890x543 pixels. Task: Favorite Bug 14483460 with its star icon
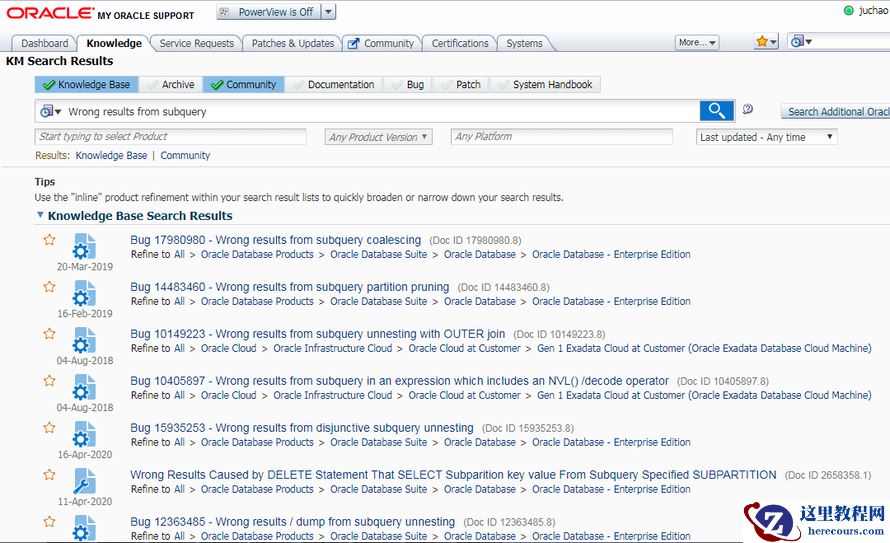[x=49, y=287]
